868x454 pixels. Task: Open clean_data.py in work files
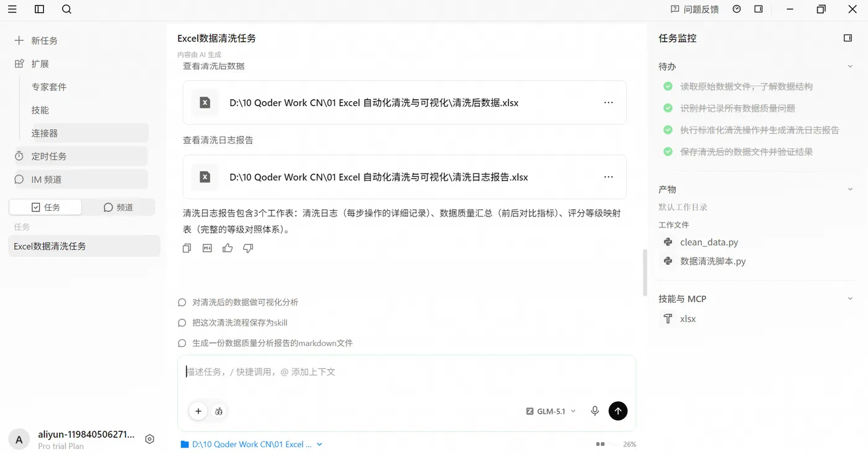[709, 242]
